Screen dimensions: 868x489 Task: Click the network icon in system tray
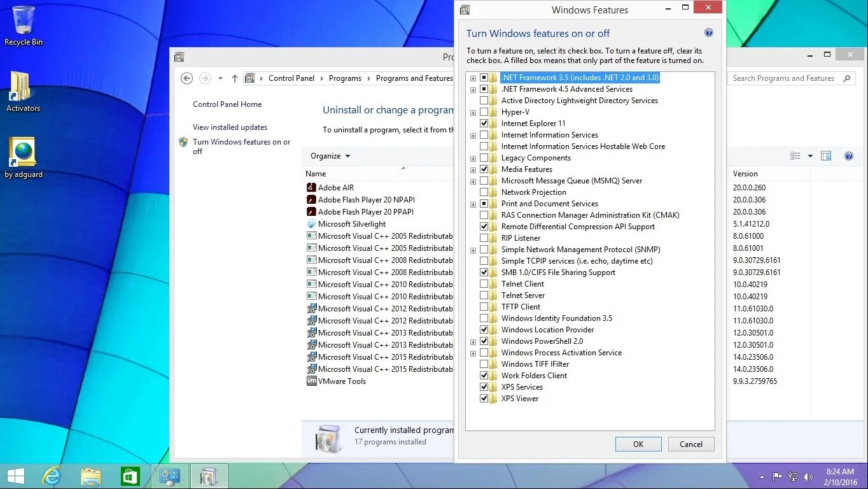pos(793,476)
